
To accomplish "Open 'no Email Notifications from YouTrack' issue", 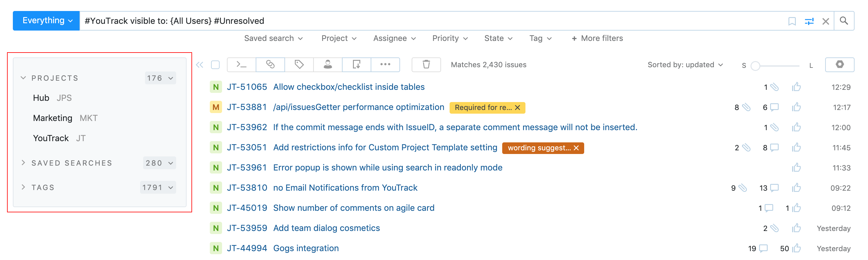I will 345,188.
